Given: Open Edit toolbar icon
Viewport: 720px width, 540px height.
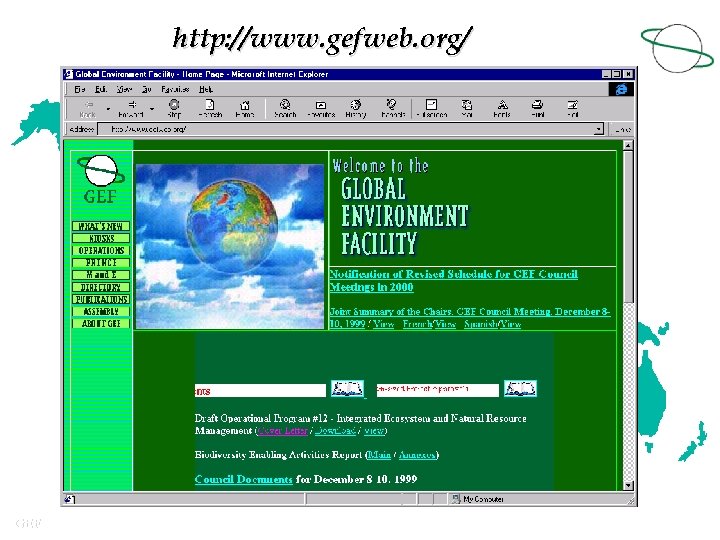Looking at the screenshot, I should coord(573,109).
